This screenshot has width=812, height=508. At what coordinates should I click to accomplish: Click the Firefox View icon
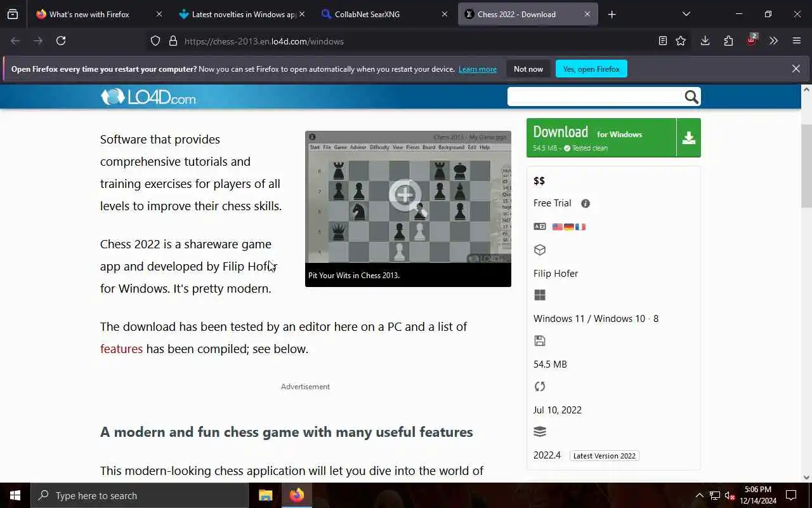tap(13, 14)
